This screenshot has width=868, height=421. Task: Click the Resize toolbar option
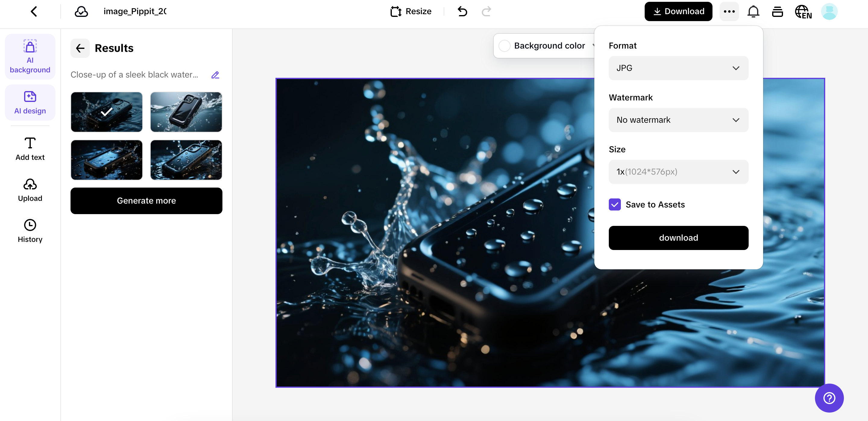(x=411, y=11)
